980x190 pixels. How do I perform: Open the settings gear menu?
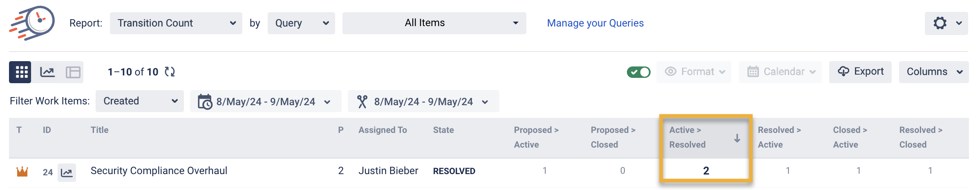pos(946,23)
